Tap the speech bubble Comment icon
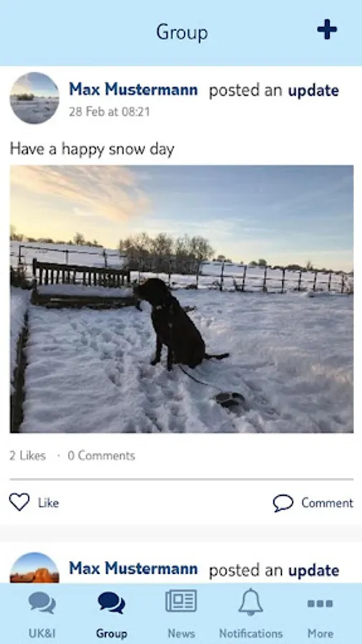The height and width of the screenshot is (644, 362). [x=283, y=503]
